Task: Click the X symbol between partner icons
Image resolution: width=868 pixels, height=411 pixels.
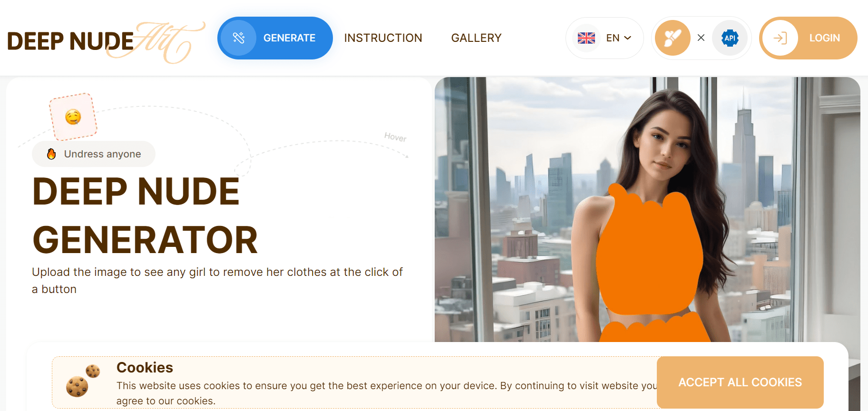Action: [x=701, y=38]
